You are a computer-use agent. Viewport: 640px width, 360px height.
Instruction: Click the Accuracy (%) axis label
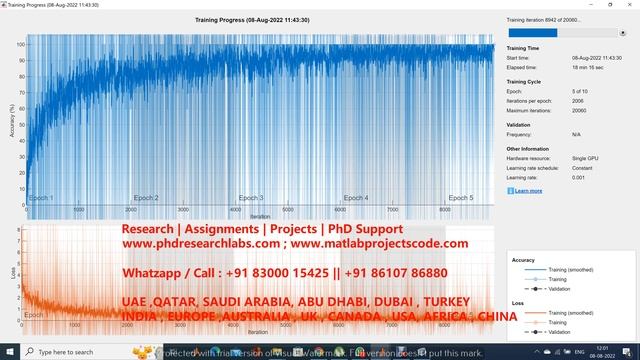pyautogui.click(x=12, y=120)
